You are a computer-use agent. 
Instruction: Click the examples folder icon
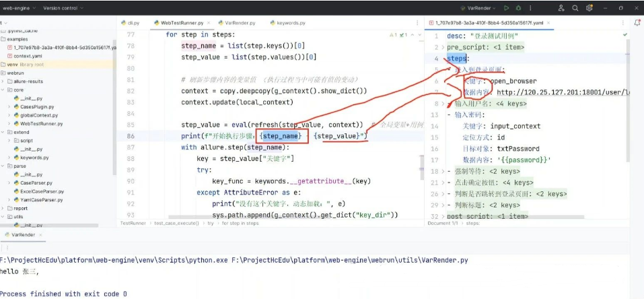(x=3, y=39)
